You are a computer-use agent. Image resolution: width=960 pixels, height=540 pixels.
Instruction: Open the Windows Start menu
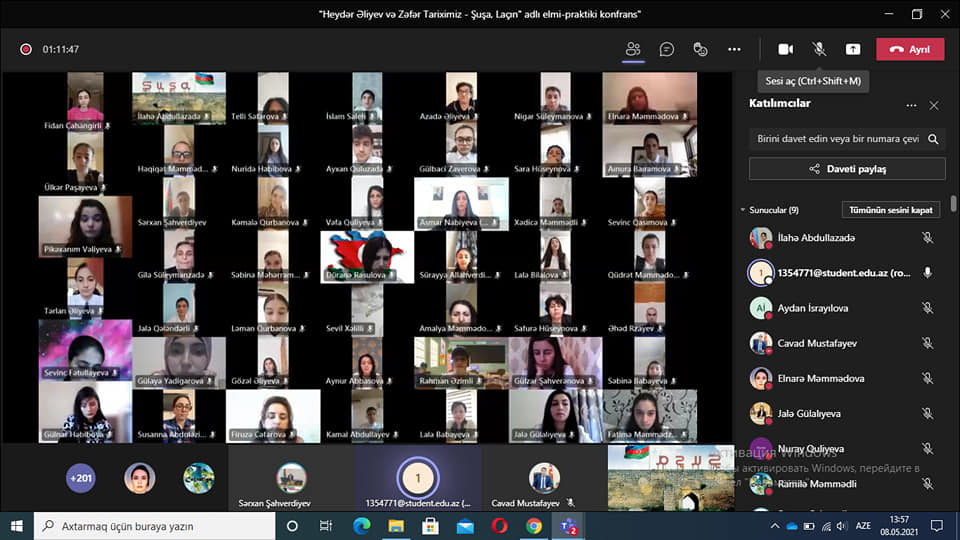pos(17,526)
